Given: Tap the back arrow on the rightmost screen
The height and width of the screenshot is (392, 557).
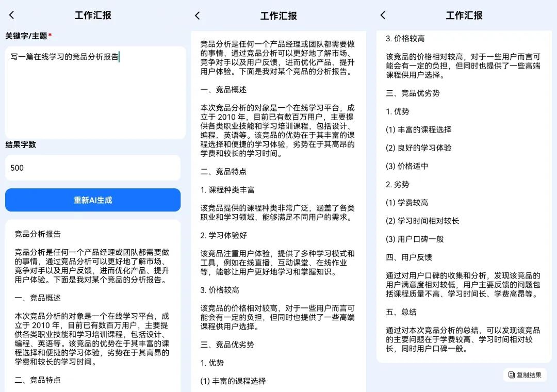Looking at the screenshot, I should [x=382, y=16].
